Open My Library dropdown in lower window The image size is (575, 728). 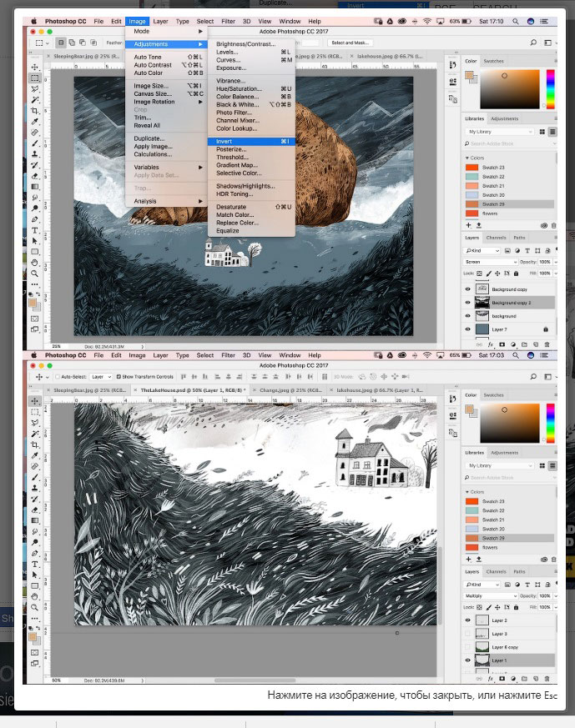tap(499, 465)
